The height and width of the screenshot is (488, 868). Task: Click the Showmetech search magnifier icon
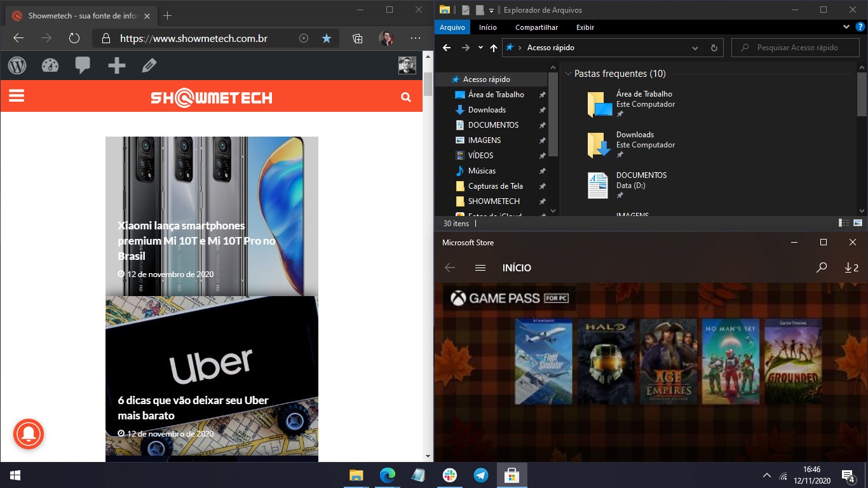coord(406,97)
